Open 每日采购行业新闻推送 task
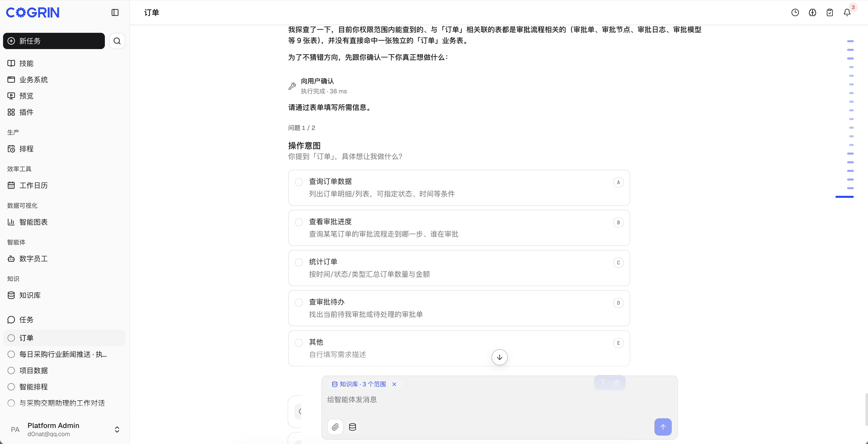The height and width of the screenshot is (444, 868). (64, 354)
